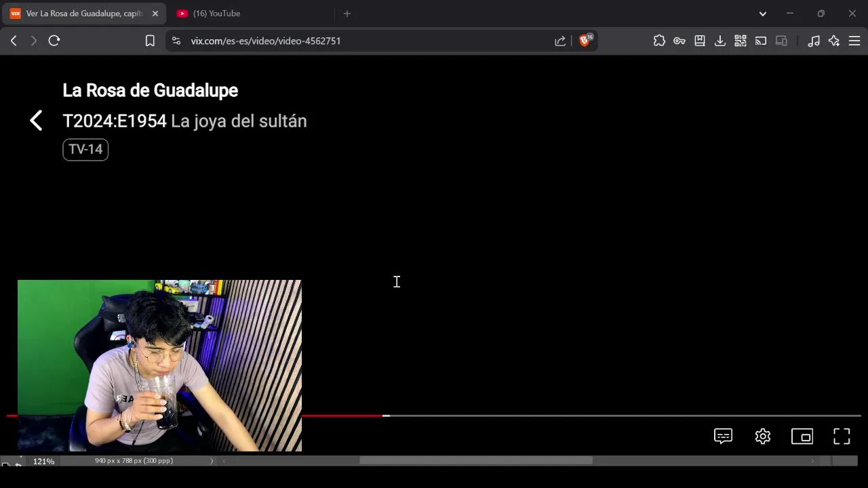This screenshot has width=868, height=488.
Task: Open subtitles and captions settings
Action: click(x=723, y=436)
